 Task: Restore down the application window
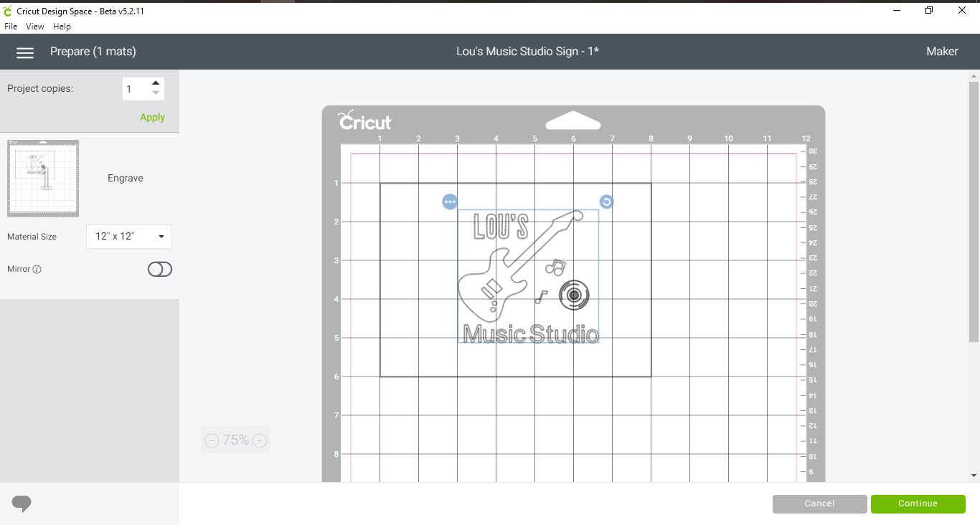[x=929, y=10]
